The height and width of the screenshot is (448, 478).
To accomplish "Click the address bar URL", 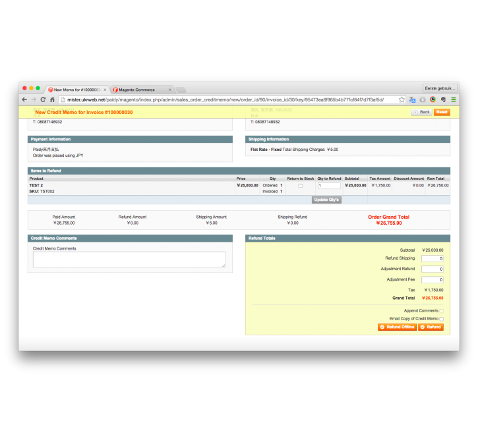I will point(225,99).
